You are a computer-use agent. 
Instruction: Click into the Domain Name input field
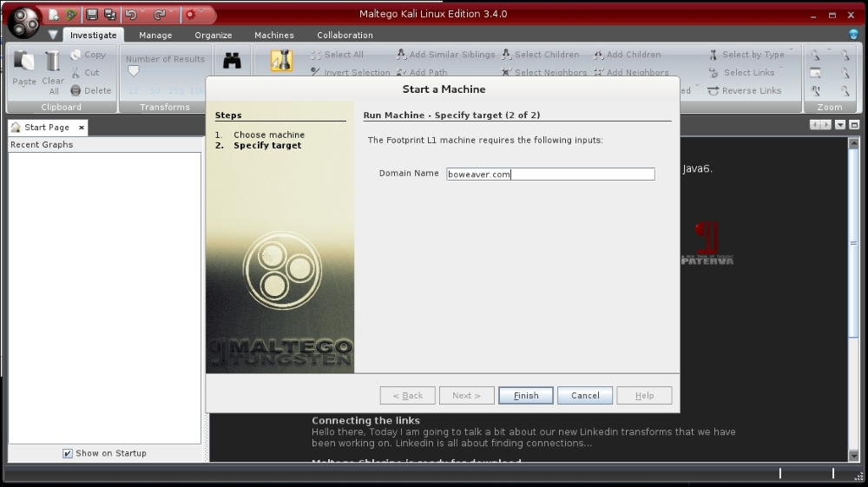tap(550, 174)
